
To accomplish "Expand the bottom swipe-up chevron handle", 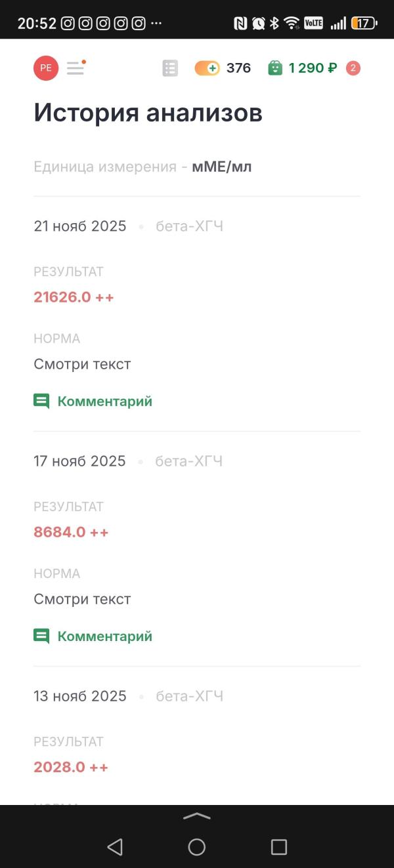I will pos(197,816).
